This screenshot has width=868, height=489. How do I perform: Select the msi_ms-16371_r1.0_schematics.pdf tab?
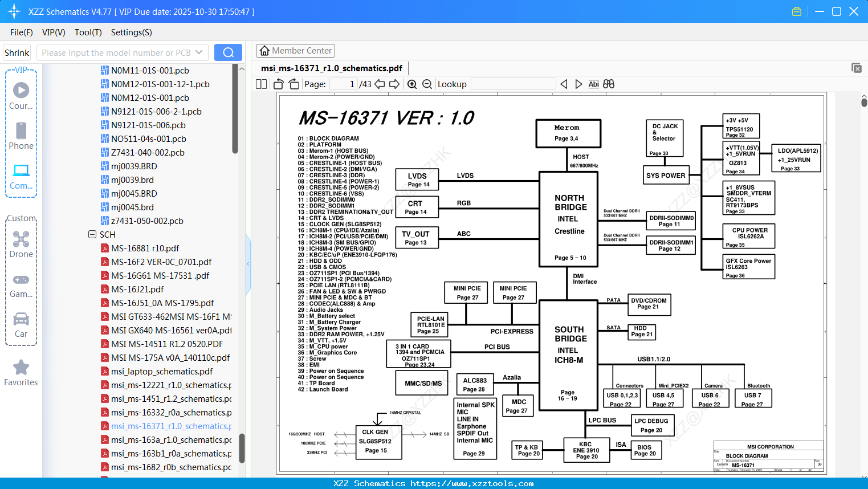(332, 68)
